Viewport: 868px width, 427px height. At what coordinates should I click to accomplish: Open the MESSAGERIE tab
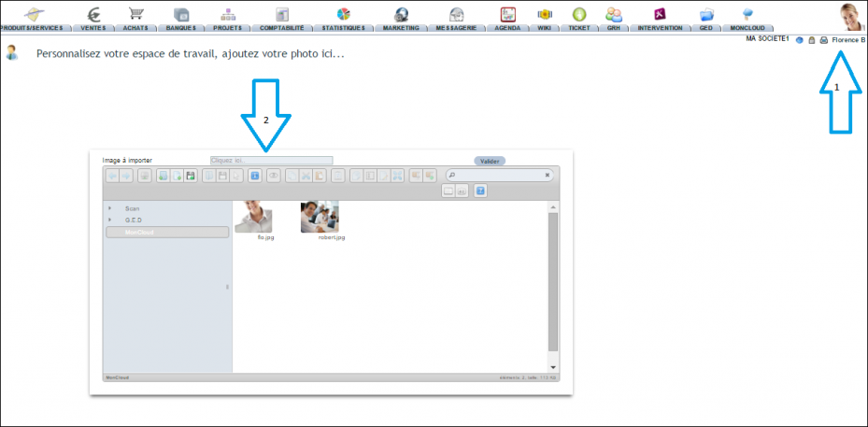[456, 28]
